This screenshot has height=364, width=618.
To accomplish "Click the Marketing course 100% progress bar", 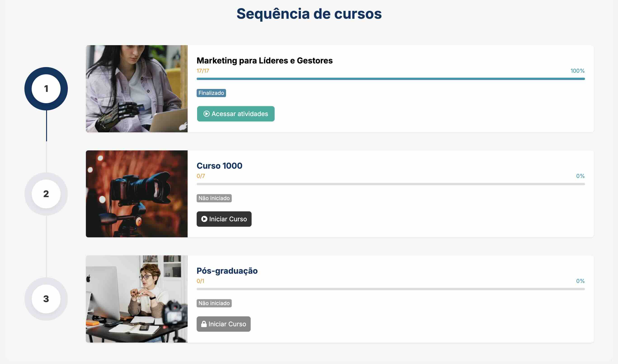I will click(391, 79).
